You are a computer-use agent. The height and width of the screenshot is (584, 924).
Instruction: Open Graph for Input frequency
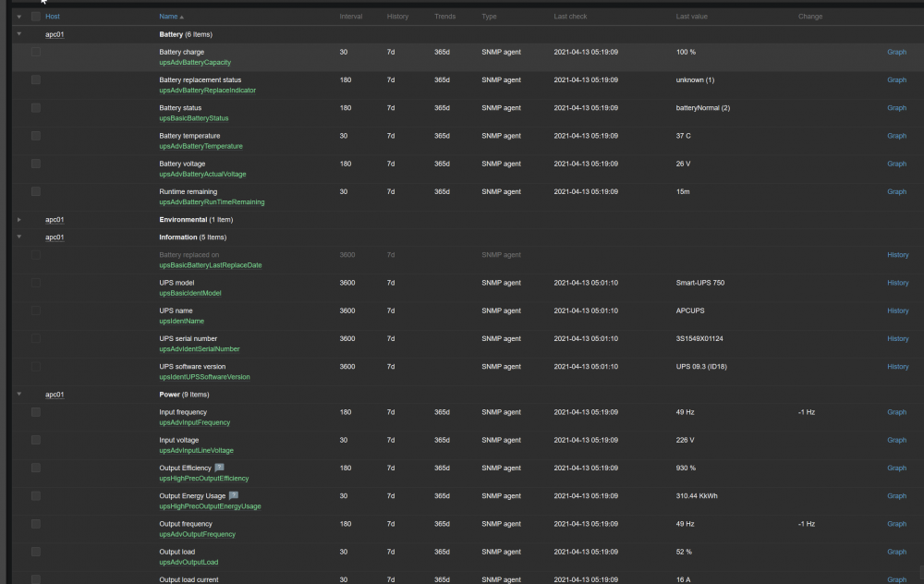tap(896, 412)
